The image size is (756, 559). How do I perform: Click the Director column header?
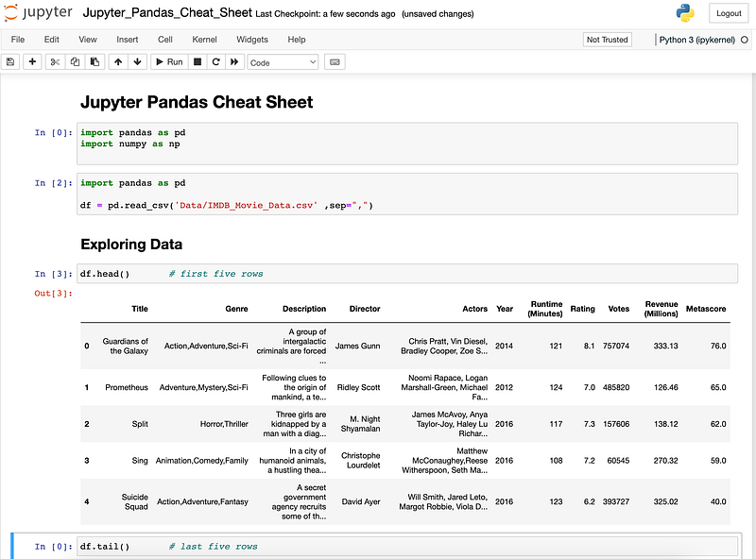pyautogui.click(x=365, y=309)
